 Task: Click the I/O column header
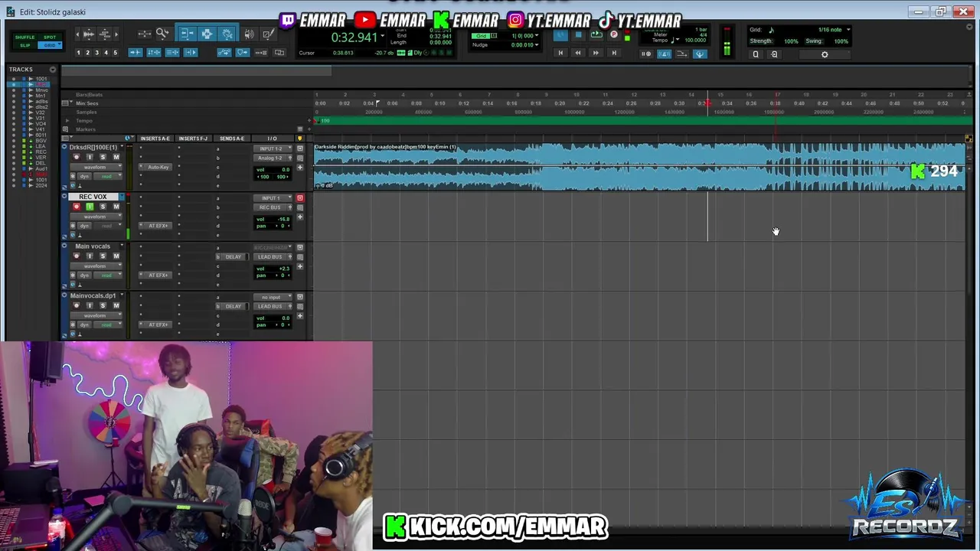click(272, 139)
